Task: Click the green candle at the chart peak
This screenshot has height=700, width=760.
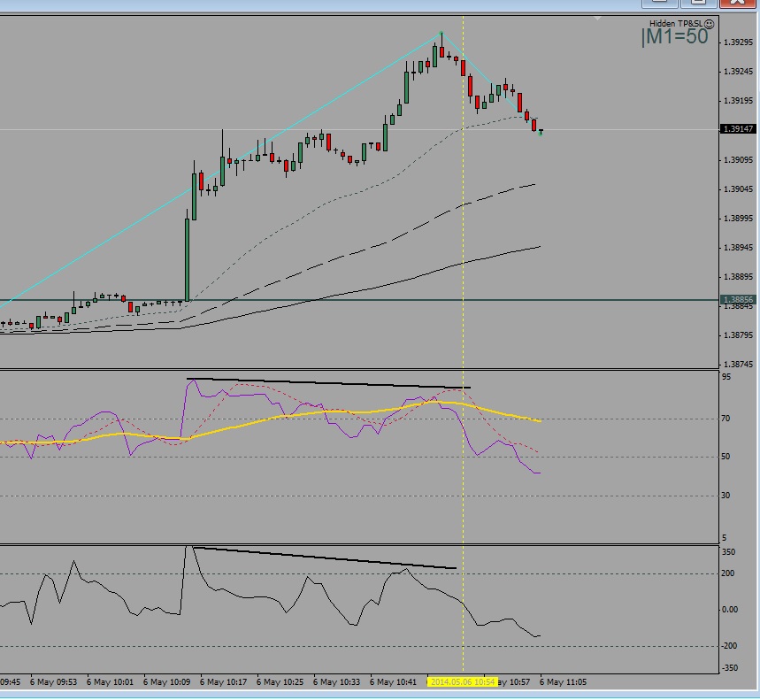Action: tap(435, 57)
